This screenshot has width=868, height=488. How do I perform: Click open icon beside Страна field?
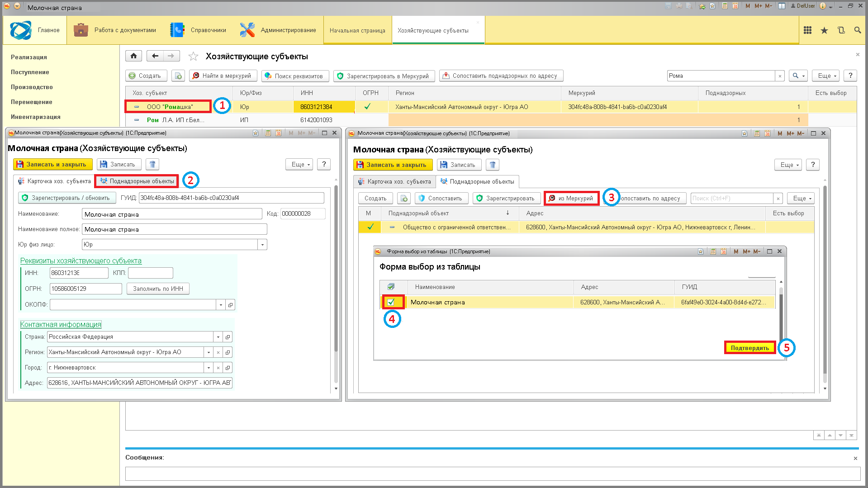(228, 337)
